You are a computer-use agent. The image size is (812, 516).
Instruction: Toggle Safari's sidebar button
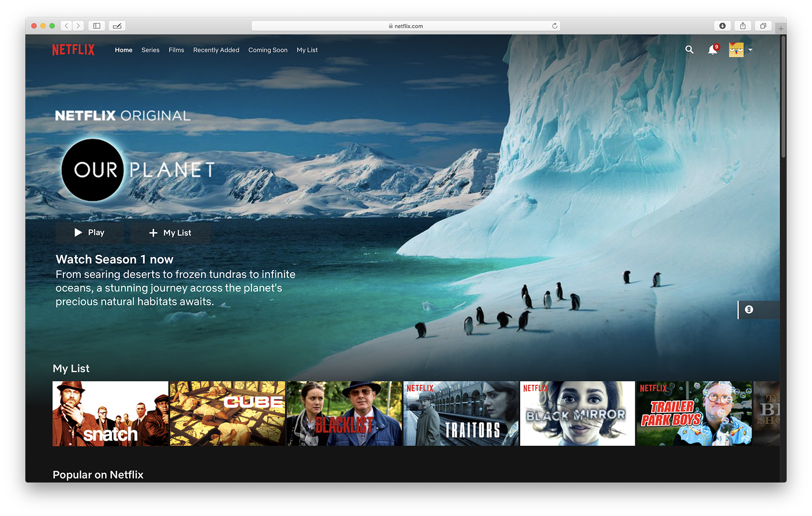[97, 26]
